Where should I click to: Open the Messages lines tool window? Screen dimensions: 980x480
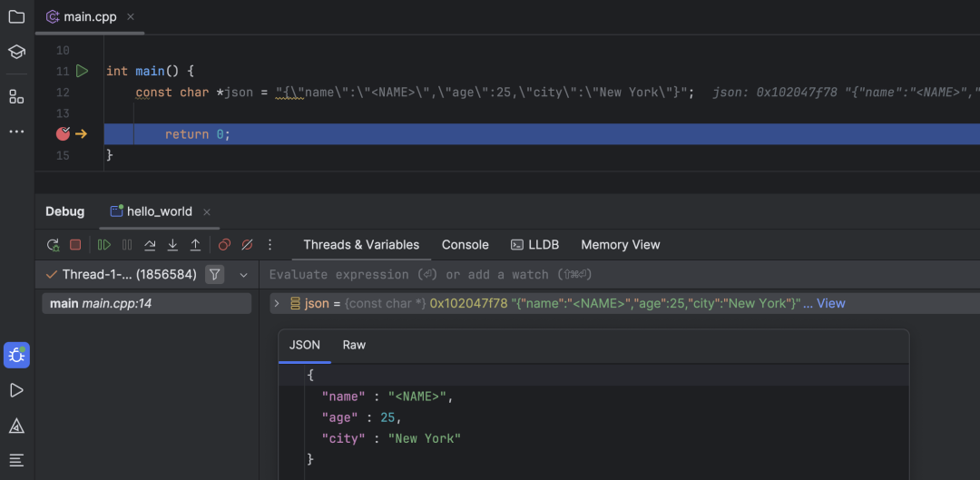point(16,461)
